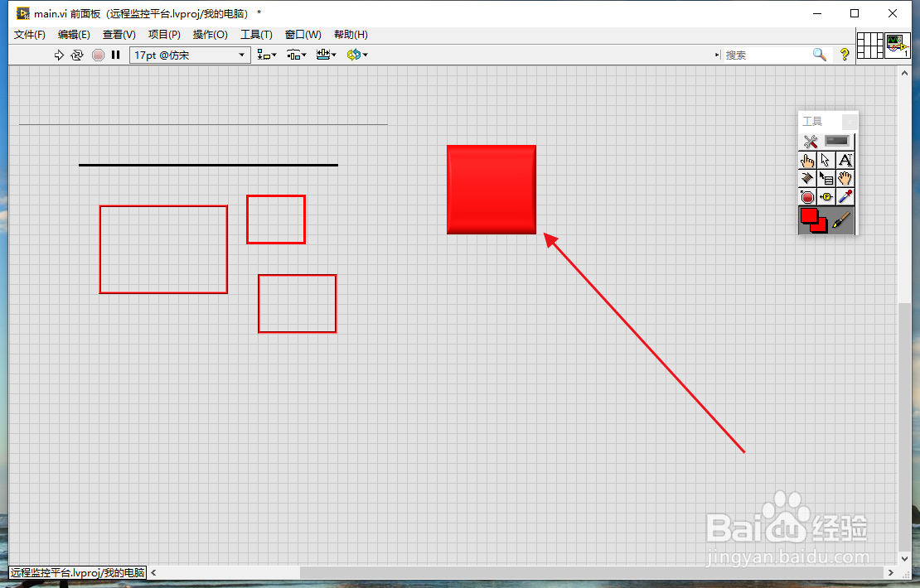Open the 工具(T) menu

(x=256, y=35)
